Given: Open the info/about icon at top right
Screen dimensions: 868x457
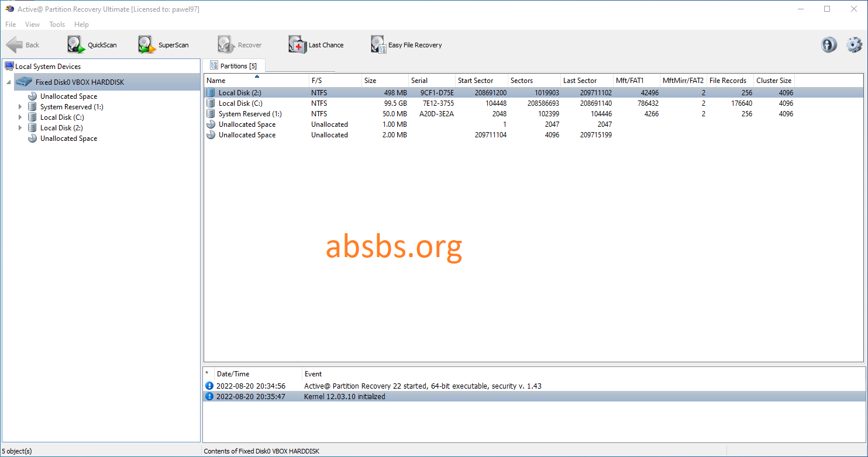Looking at the screenshot, I should pyautogui.click(x=829, y=45).
